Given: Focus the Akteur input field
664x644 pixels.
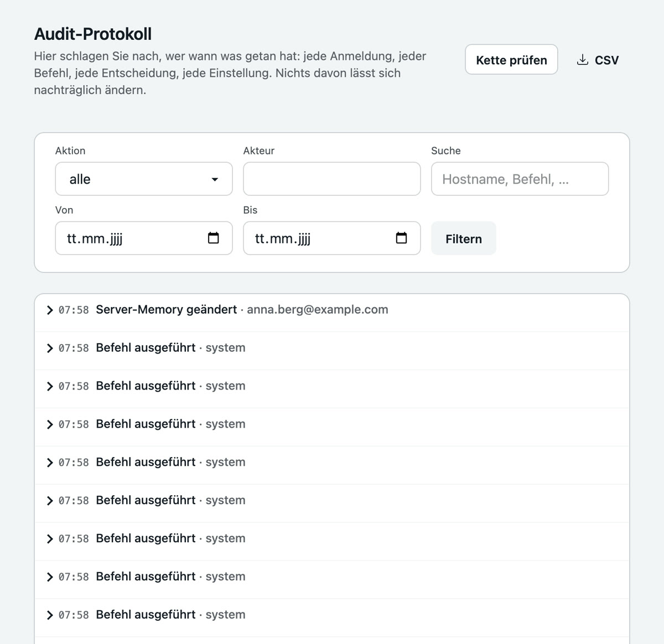Looking at the screenshot, I should pos(332,179).
